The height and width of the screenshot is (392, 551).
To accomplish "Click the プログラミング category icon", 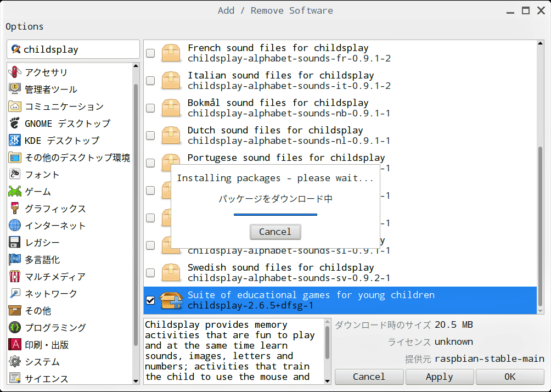I will [x=15, y=327].
